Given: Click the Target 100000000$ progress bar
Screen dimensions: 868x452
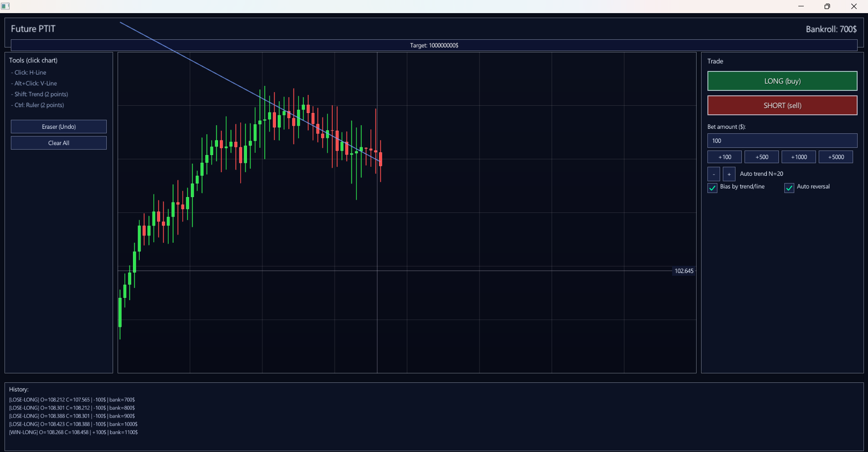Looking at the screenshot, I should pos(434,45).
